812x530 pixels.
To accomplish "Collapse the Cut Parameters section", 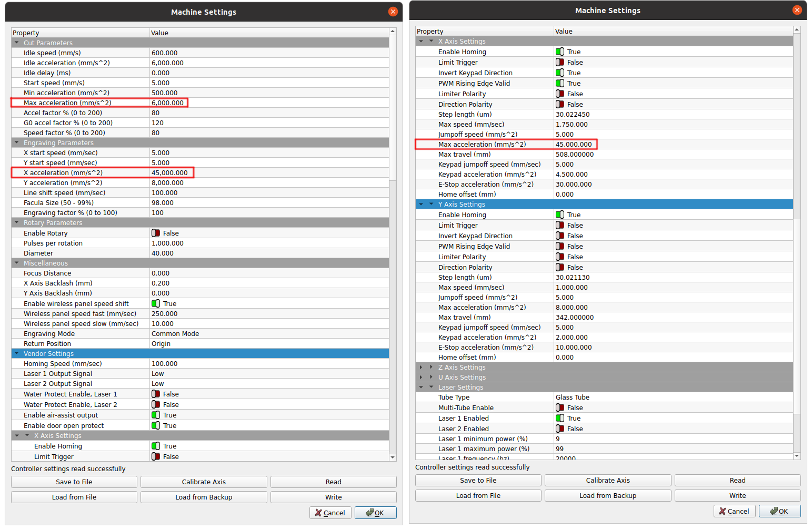I will click(17, 43).
